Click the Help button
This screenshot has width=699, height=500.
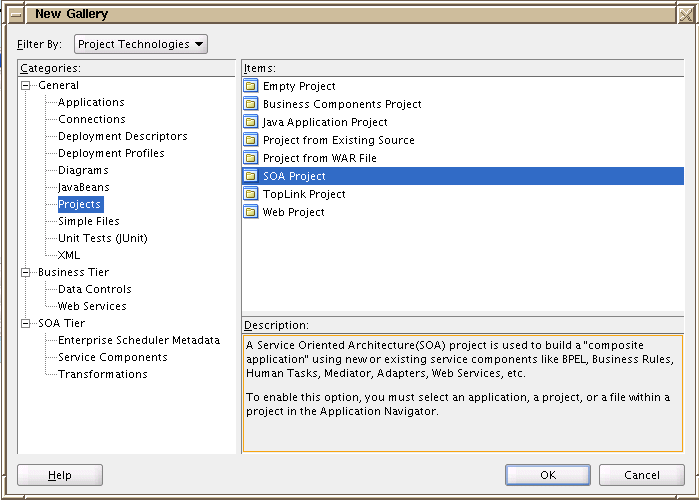[x=60, y=475]
